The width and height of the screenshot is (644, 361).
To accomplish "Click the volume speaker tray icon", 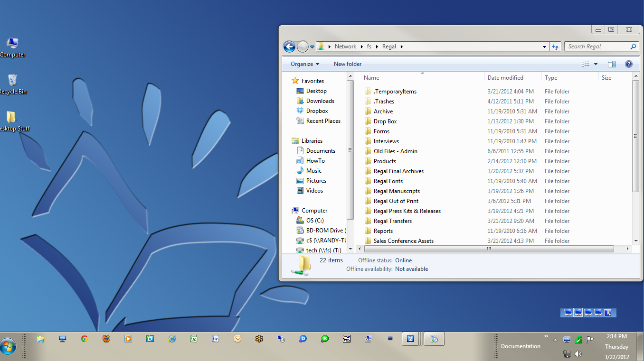I will coord(578,354).
